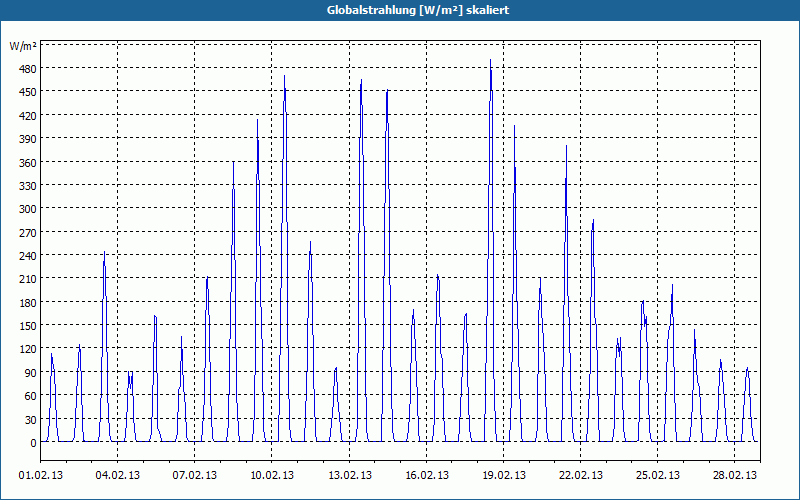Click the 60 y-axis value
Viewport: 800px width, 500px height.
coord(30,396)
